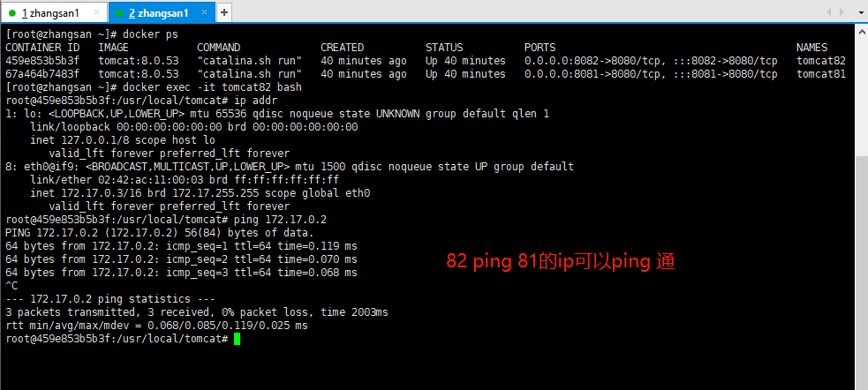Click the 'NAMES' column header
The width and height of the screenshot is (868, 390).
tap(812, 48)
